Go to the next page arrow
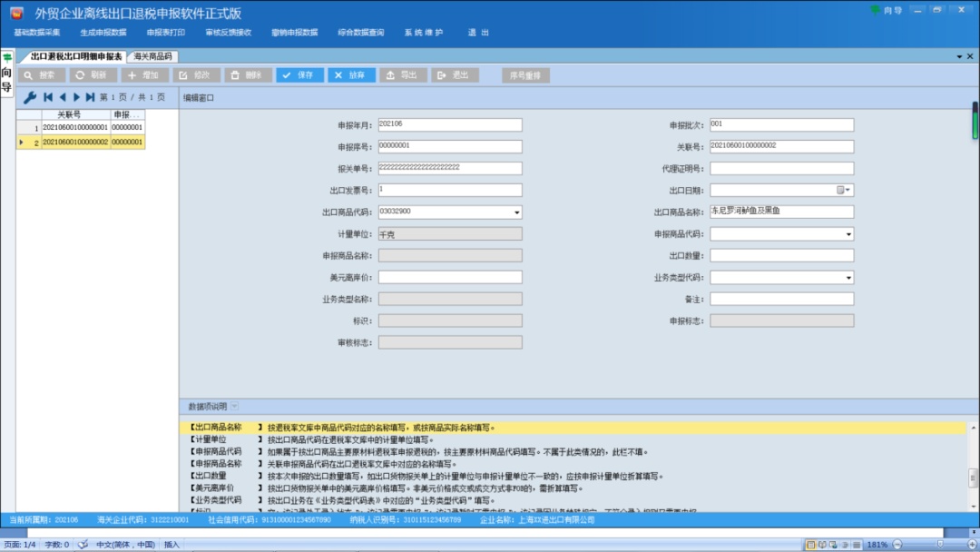Screen dimensions: 980x552 click(77, 97)
